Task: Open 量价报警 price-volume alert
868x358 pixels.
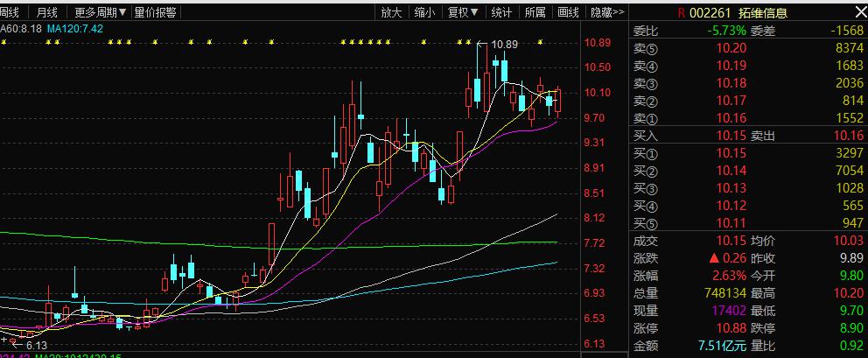Action: pyautogui.click(x=155, y=12)
